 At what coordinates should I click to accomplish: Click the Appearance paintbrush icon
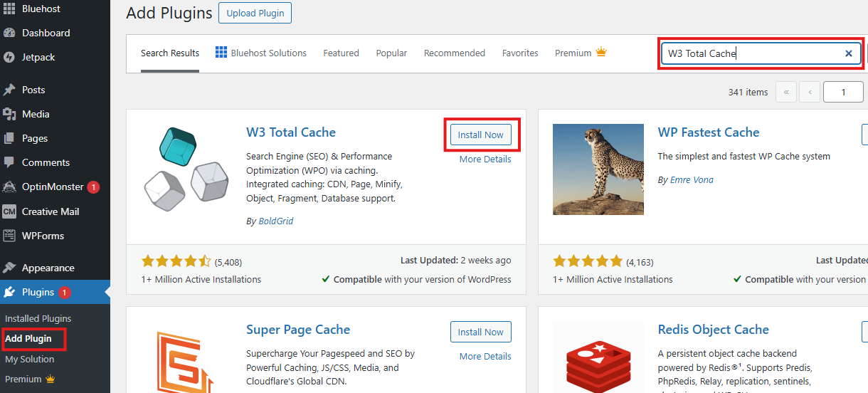coord(9,268)
